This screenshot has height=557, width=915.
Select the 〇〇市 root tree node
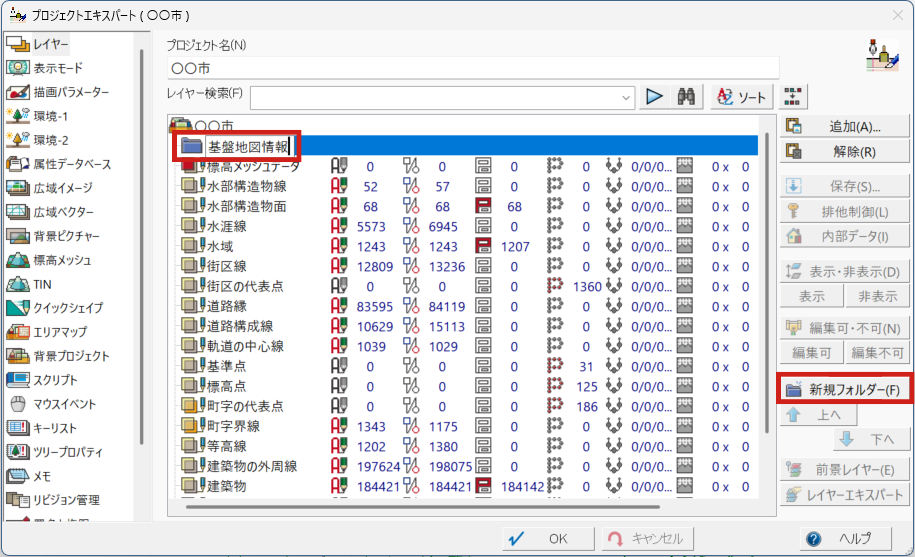pos(212,126)
